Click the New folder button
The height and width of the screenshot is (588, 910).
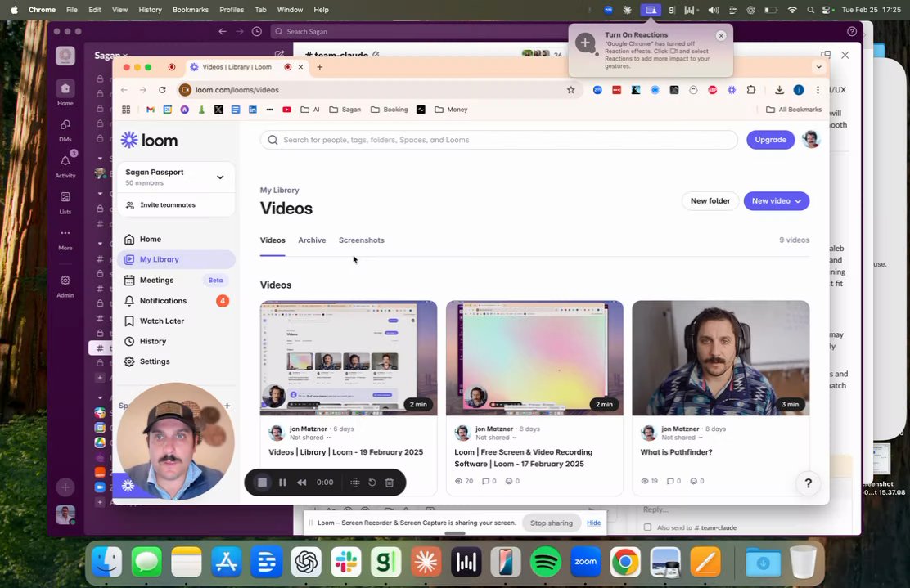[x=710, y=200]
